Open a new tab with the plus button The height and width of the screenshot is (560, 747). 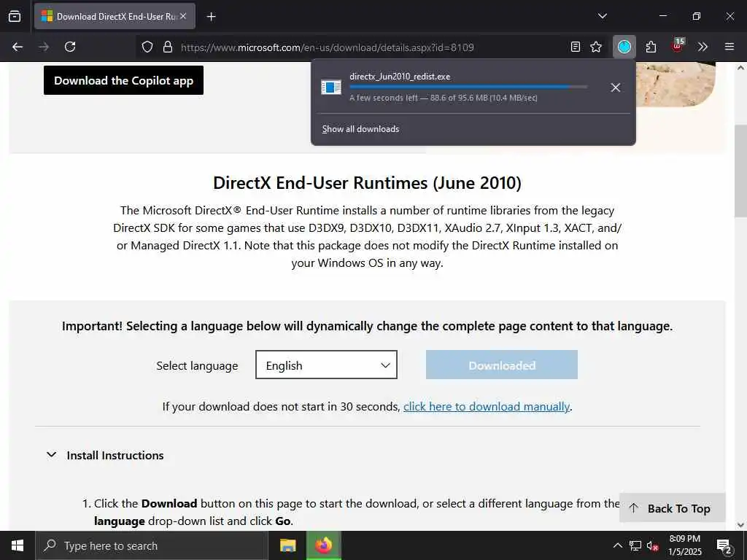coord(211,17)
